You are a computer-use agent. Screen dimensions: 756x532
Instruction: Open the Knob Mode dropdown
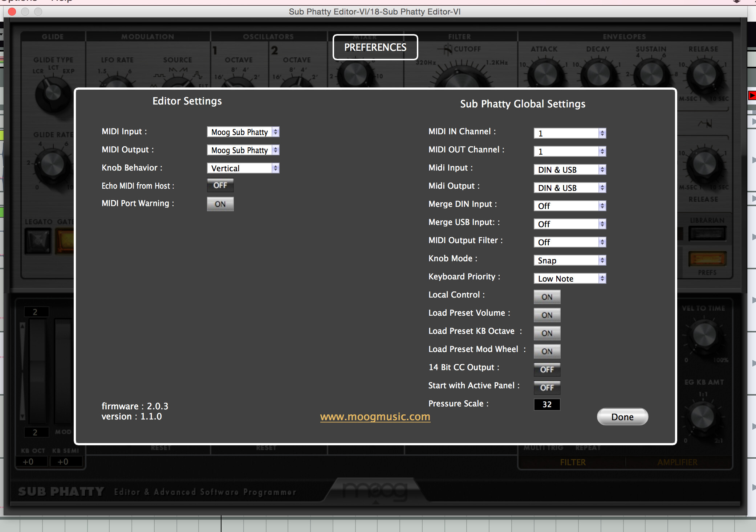tap(569, 260)
